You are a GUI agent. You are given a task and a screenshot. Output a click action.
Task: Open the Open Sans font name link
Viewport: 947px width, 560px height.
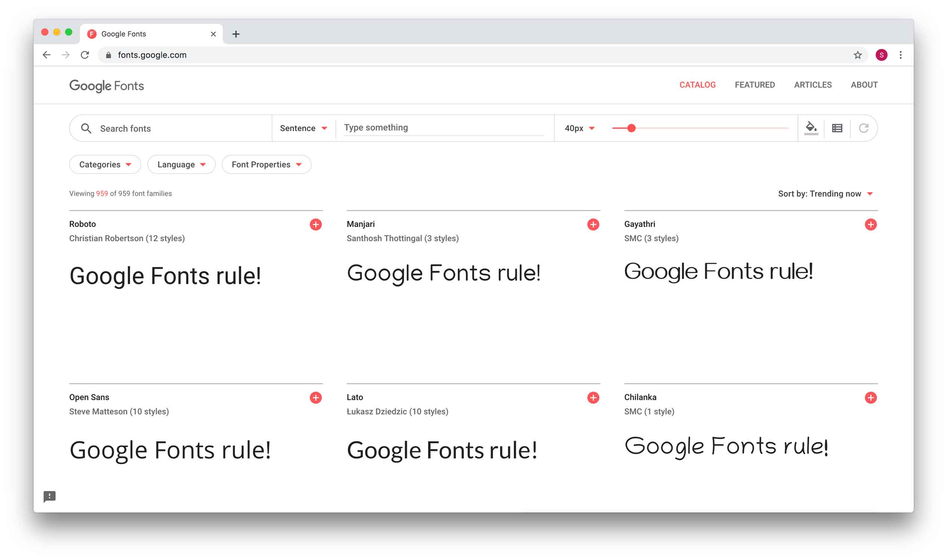click(89, 397)
